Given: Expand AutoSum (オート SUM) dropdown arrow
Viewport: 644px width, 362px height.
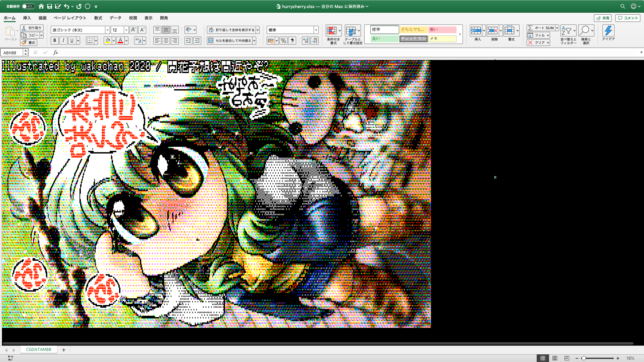Looking at the screenshot, I should pyautogui.click(x=557, y=28).
